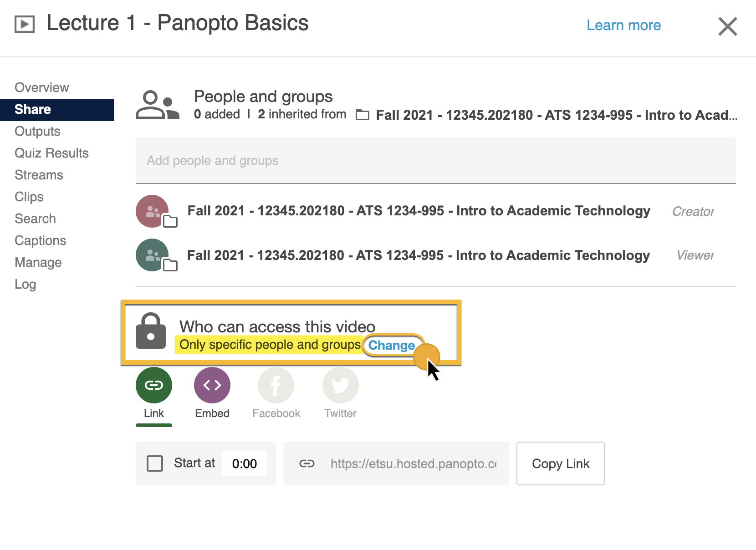Open the Overview tab in sidebar

[x=42, y=87]
